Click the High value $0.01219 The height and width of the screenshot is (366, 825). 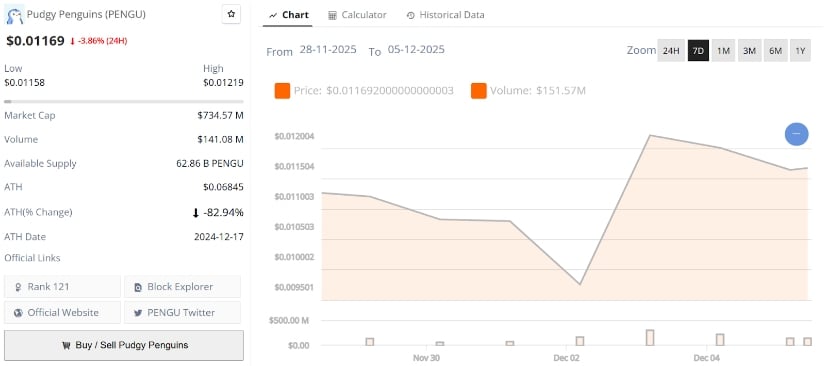coord(223,83)
